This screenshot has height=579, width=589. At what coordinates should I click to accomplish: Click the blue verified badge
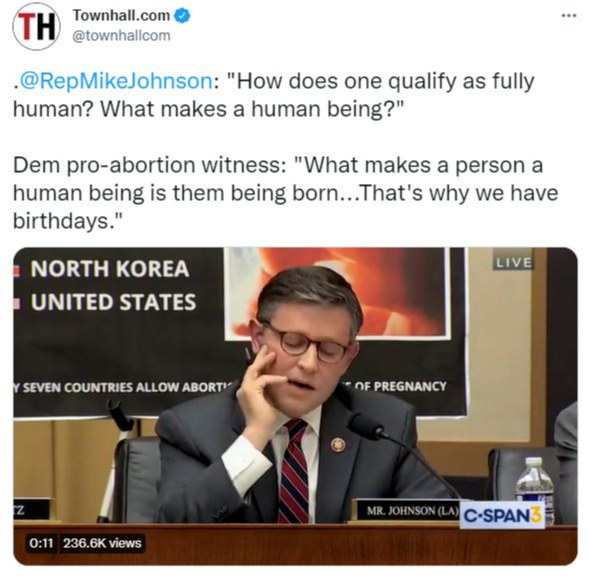pyautogui.click(x=183, y=16)
